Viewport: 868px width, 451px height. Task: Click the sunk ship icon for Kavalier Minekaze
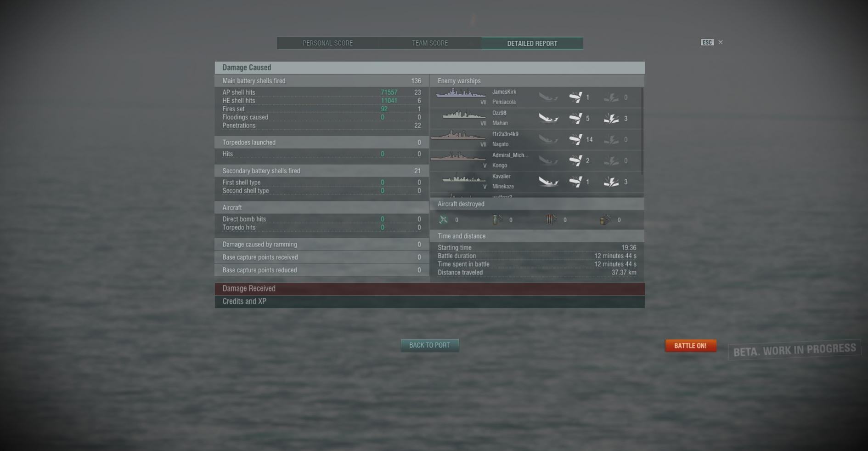pyautogui.click(x=548, y=182)
